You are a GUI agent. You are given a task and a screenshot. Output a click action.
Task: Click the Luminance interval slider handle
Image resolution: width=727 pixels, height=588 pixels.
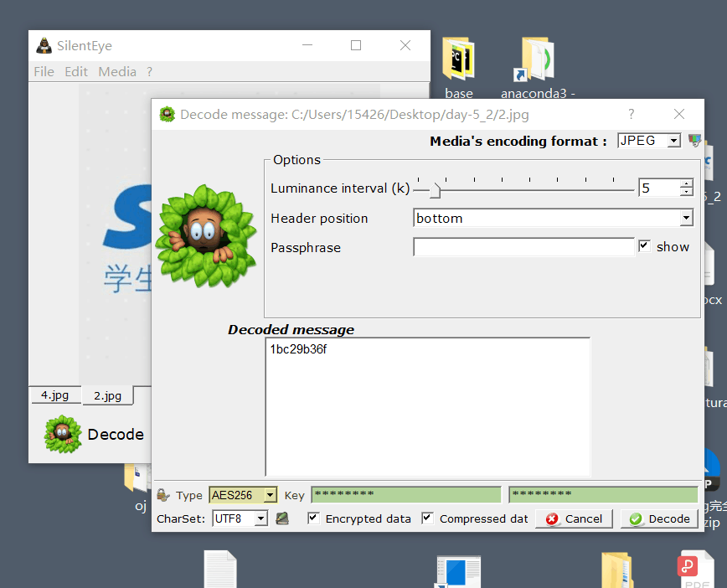(435, 192)
